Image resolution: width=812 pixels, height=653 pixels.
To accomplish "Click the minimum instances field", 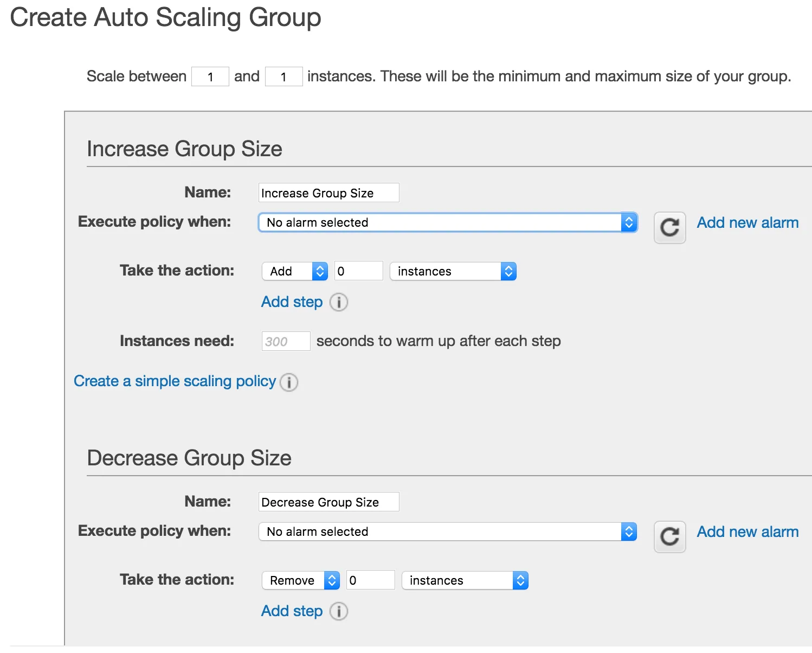I will click(x=210, y=76).
